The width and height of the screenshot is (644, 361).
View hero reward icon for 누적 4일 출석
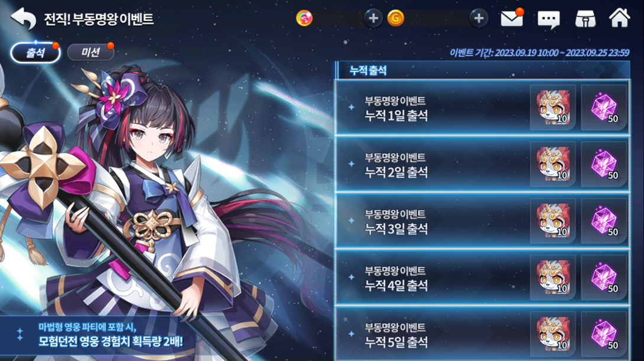click(x=553, y=278)
